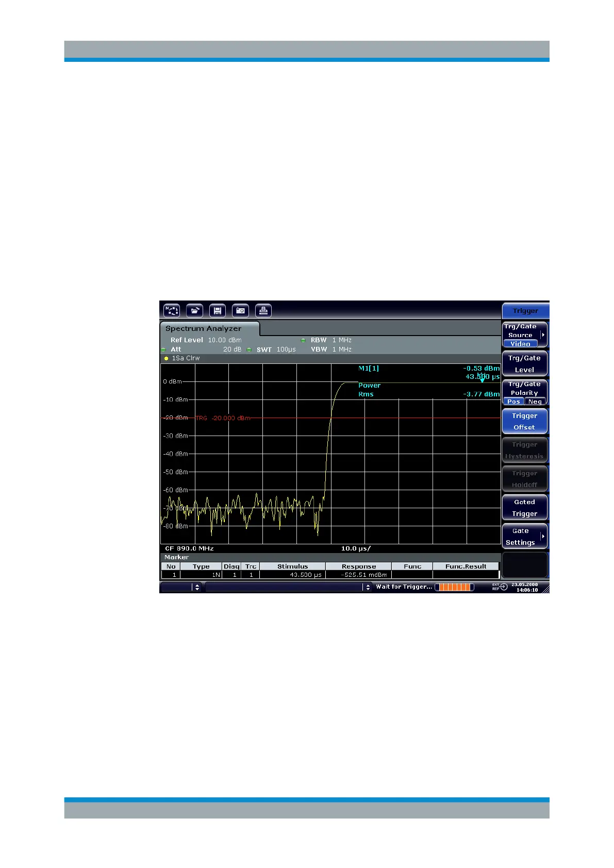Select marker stimulus cell 43.500 µs
This screenshot has width=614, height=868.
tap(292, 575)
